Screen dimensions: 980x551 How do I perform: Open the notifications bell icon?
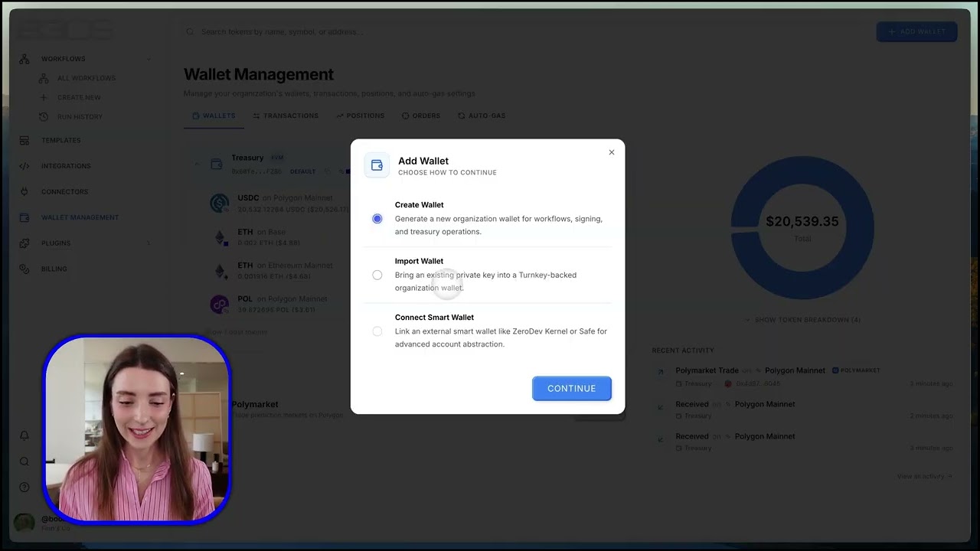pos(24,435)
